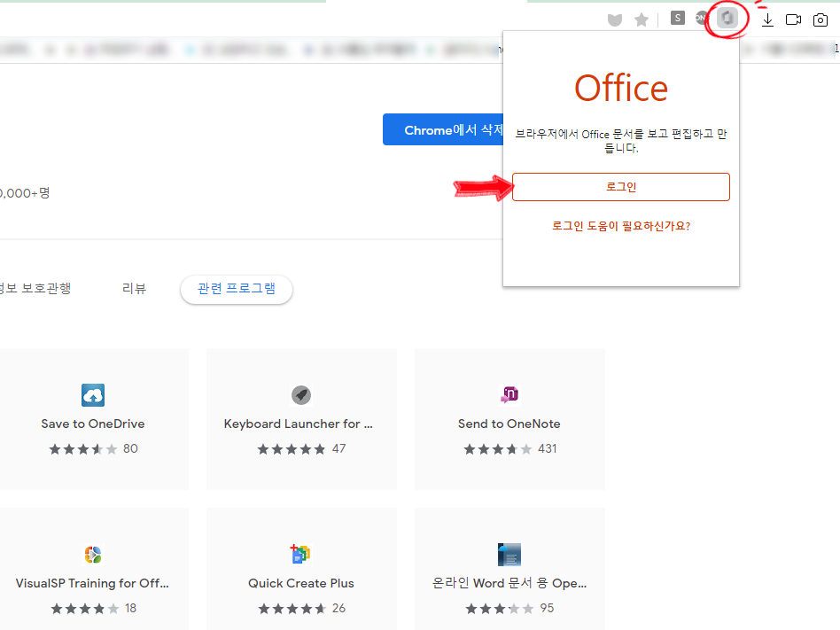Open the Quick Create Plus icon
Image resolution: width=840 pixels, height=630 pixels.
coord(300,554)
